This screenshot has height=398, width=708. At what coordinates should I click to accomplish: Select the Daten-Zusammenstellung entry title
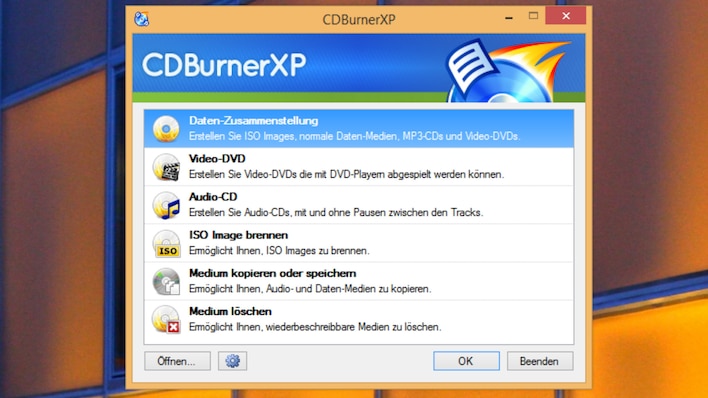point(253,121)
